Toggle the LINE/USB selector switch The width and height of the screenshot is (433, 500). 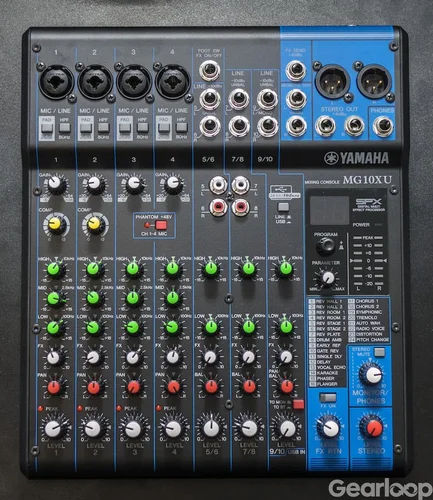pyautogui.click(x=283, y=207)
